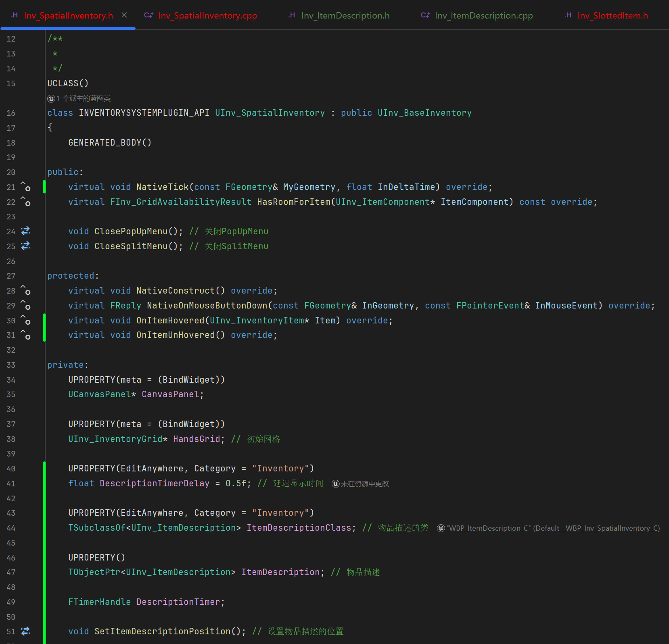Click line number 19 in the gutter

tap(11, 157)
